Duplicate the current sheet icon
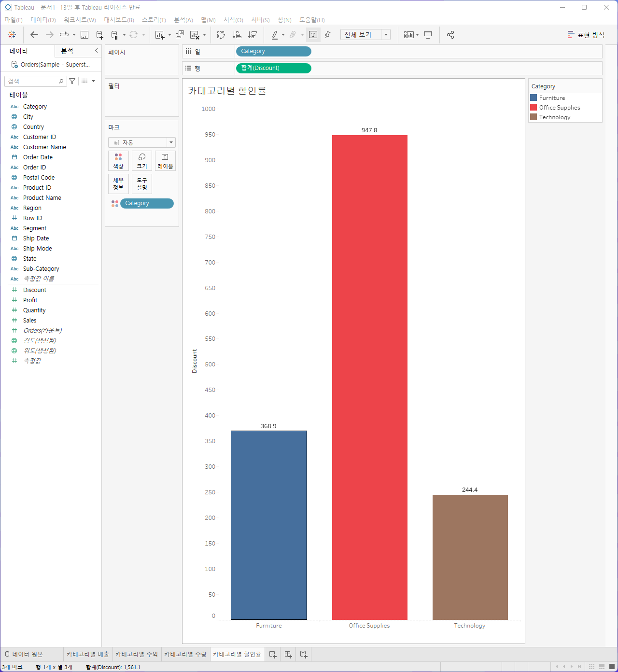Image resolution: width=618 pixels, height=672 pixels. [x=180, y=35]
